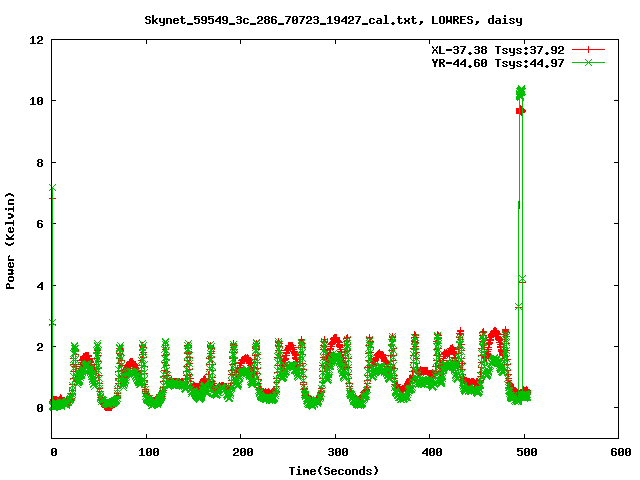Click the x-axis tick label 400
Image resolution: width=640 pixels, height=480 pixels.
(x=432, y=452)
